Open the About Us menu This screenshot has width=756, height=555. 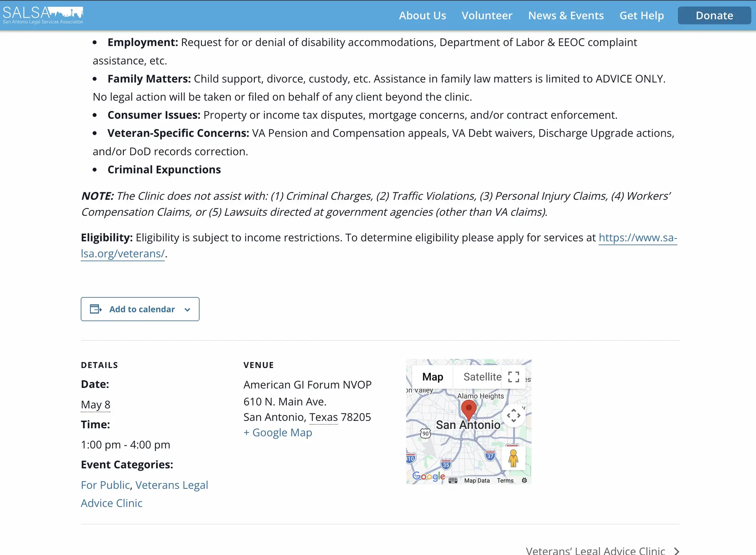[422, 15]
